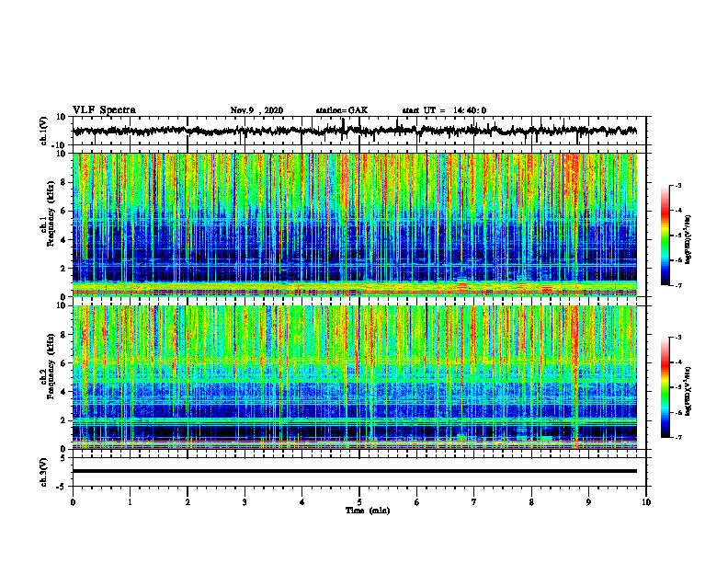The width and height of the screenshot is (728, 563).
Task: Click the date 'Nov.9 , 2020' text
Action: (256, 110)
